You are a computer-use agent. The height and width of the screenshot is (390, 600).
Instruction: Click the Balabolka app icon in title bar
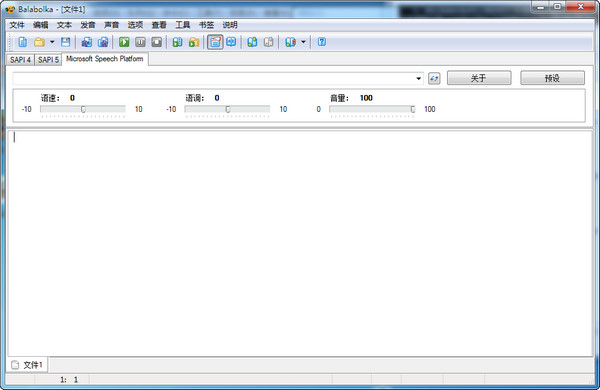[10, 9]
